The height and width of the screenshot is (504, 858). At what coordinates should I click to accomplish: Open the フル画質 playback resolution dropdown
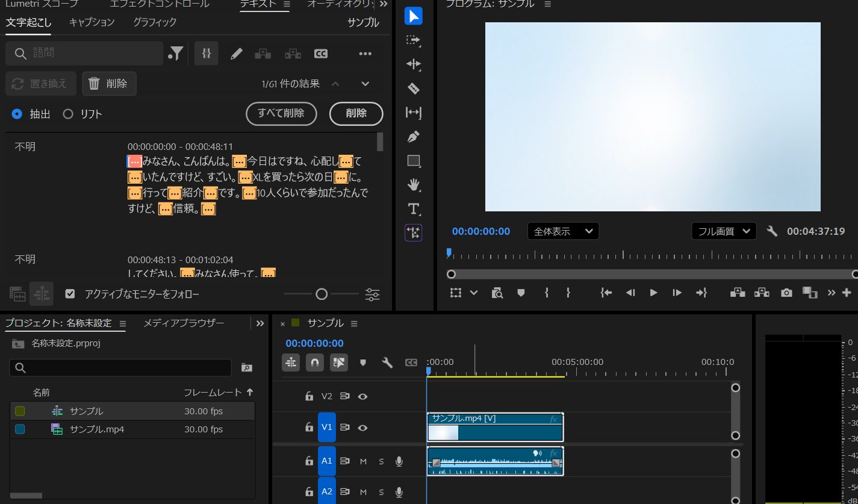click(723, 231)
